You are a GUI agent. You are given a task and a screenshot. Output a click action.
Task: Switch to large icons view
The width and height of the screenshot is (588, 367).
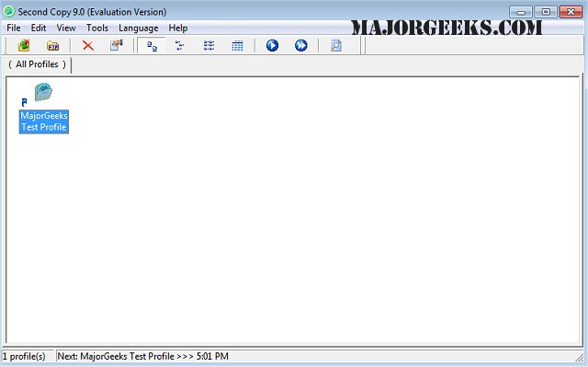152,46
